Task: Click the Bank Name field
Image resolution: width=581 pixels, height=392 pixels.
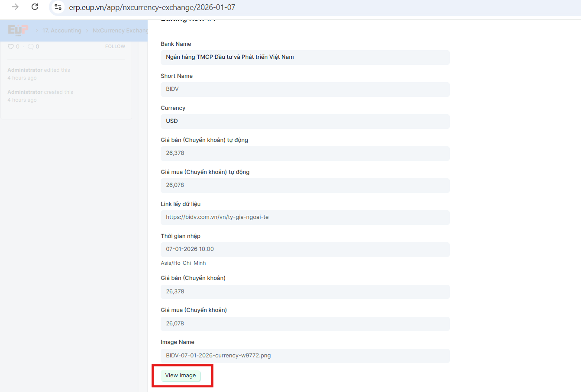Action: 305,57
